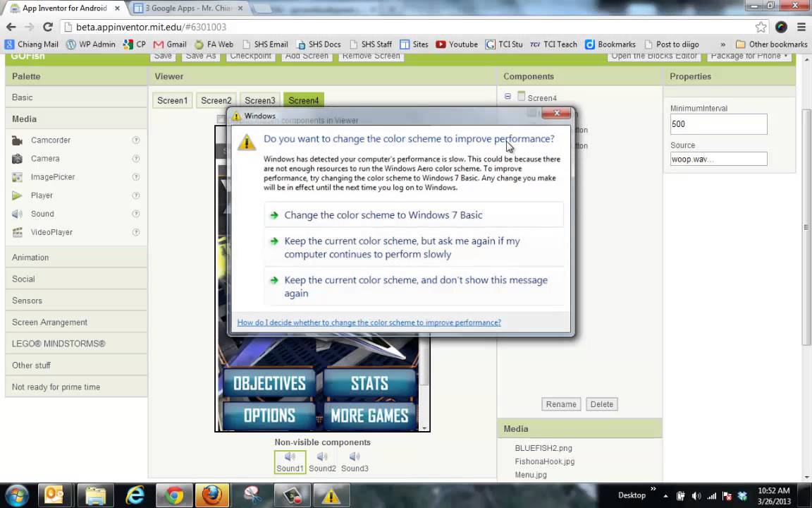The width and height of the screenshot is (812, 508).
Task: Open help for Sound component
Action: tap(135, 214)
